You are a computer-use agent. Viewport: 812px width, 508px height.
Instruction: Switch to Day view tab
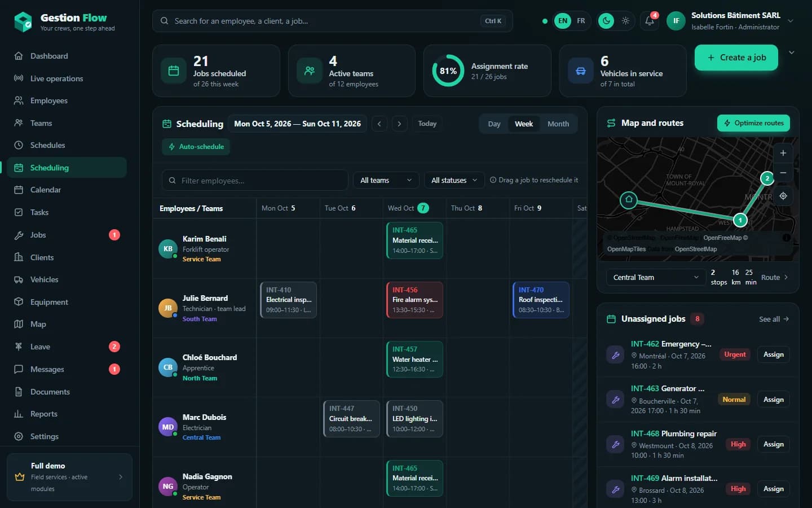(x=494, y=124)
